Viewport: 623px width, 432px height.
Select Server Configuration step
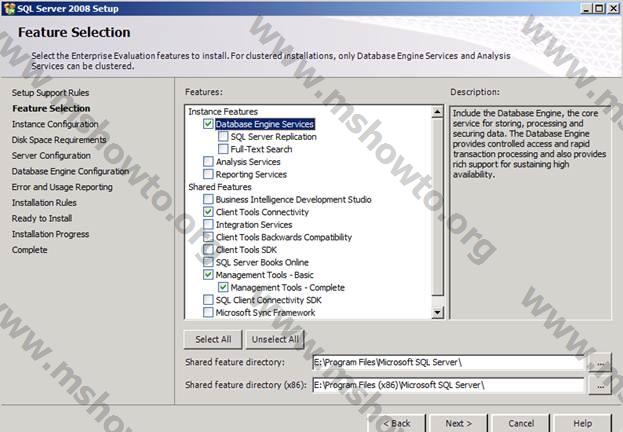pos(51,155)
